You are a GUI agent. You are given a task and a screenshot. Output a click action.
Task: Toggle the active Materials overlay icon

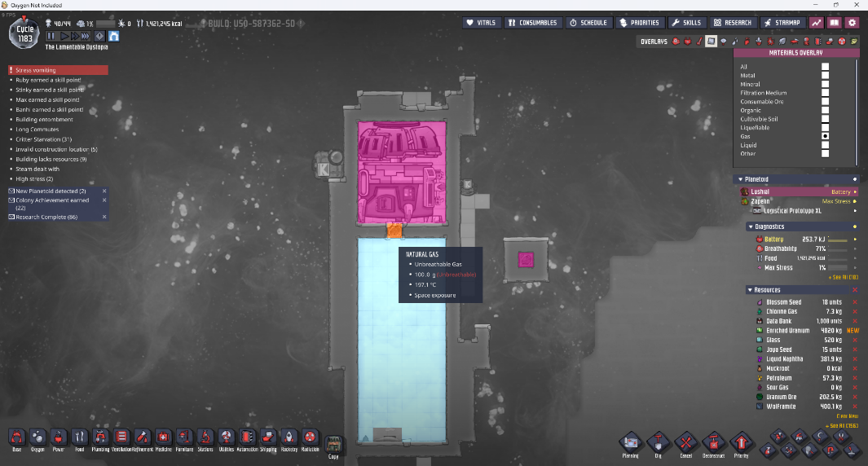[x=712, y=41]
